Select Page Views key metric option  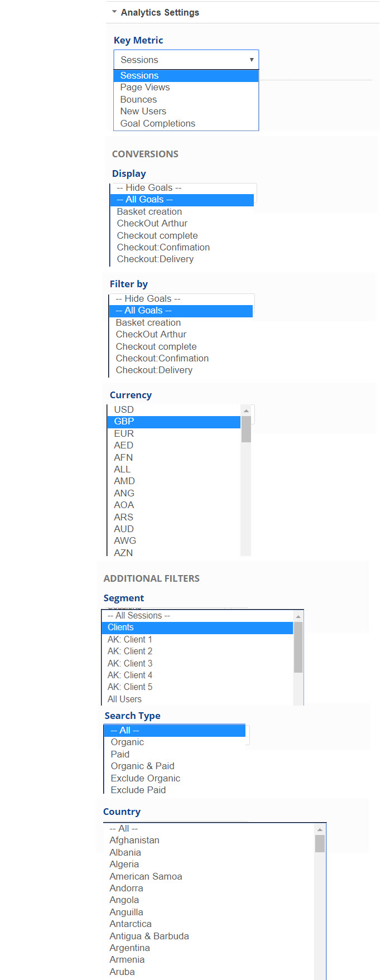(x=145, y=88)
